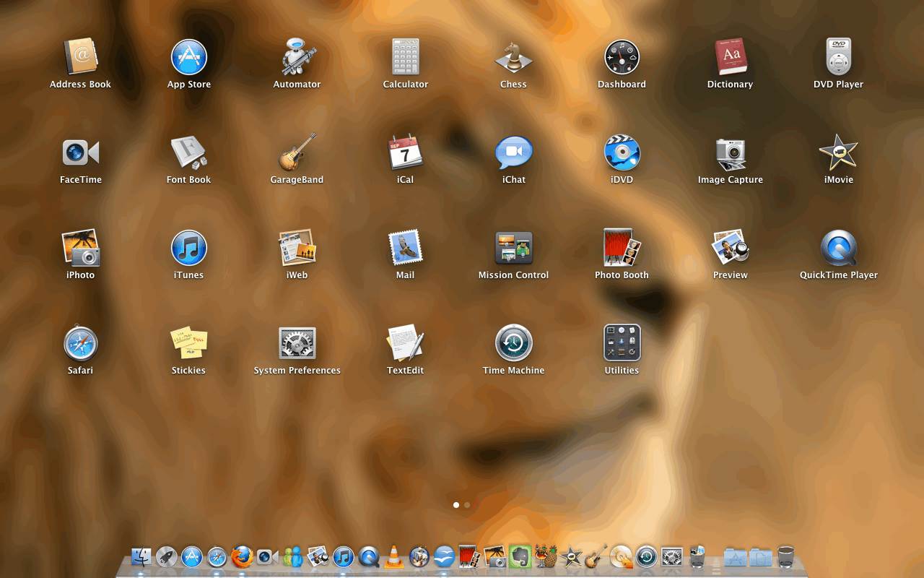Launch iWeb

297,248
